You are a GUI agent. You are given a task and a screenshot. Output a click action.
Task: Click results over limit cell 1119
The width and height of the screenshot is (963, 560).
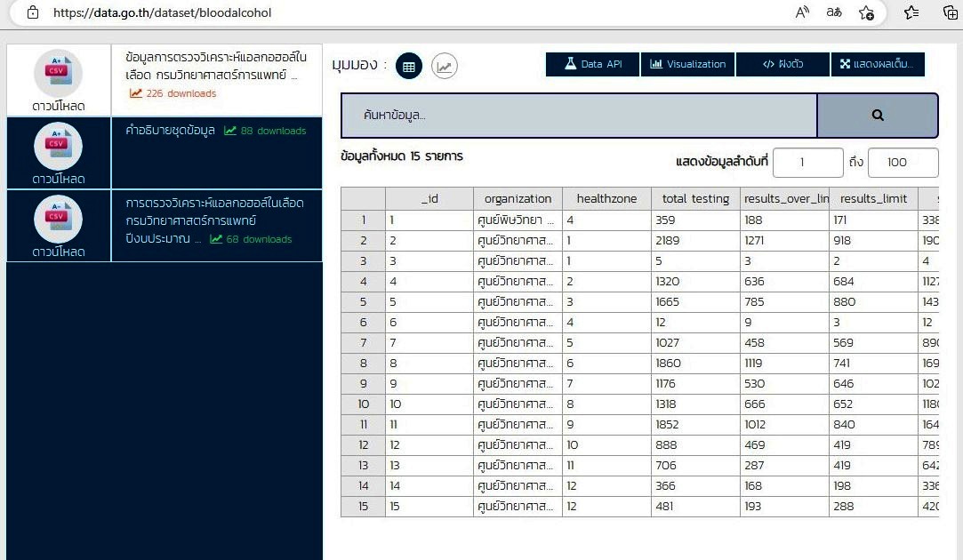click(x=785, y=363)
